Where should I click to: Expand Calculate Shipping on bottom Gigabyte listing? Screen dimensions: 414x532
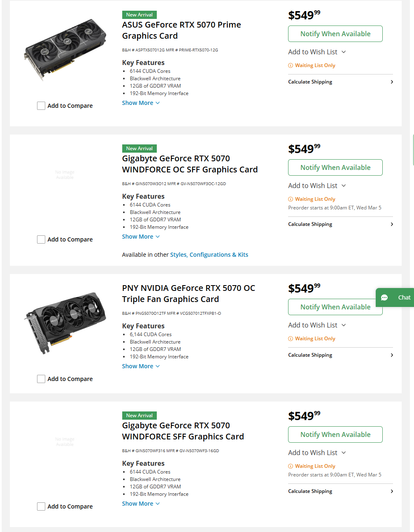(x=340, y=491)
